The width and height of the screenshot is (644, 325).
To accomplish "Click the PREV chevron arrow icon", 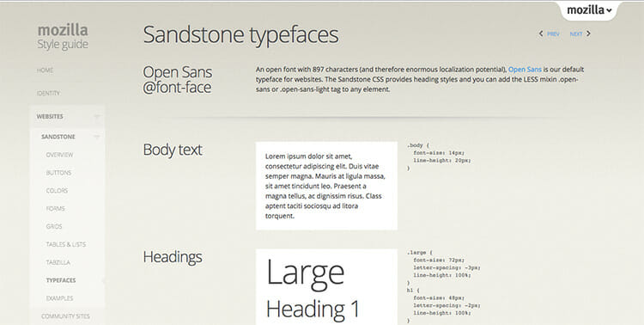I will 541,34.
